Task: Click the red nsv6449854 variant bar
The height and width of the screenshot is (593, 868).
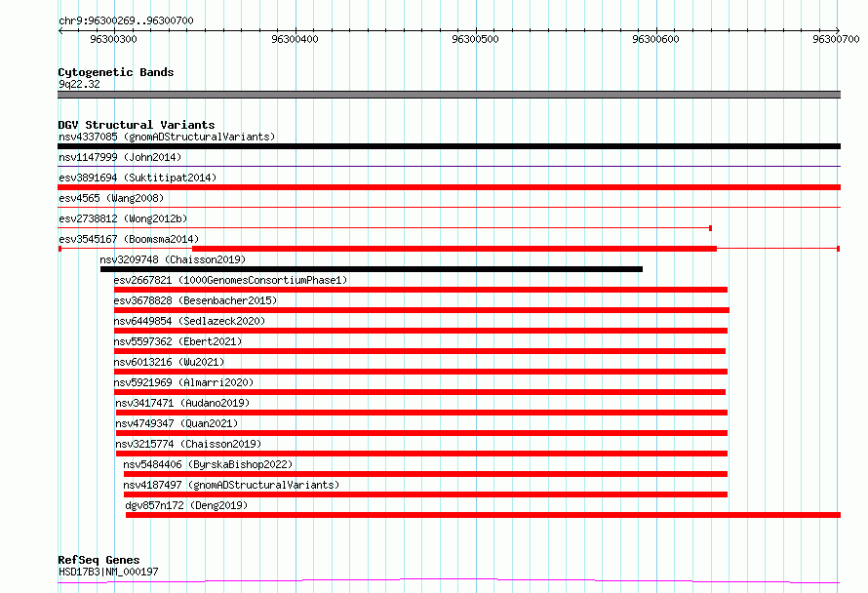Action: click(x=420, y=331)
